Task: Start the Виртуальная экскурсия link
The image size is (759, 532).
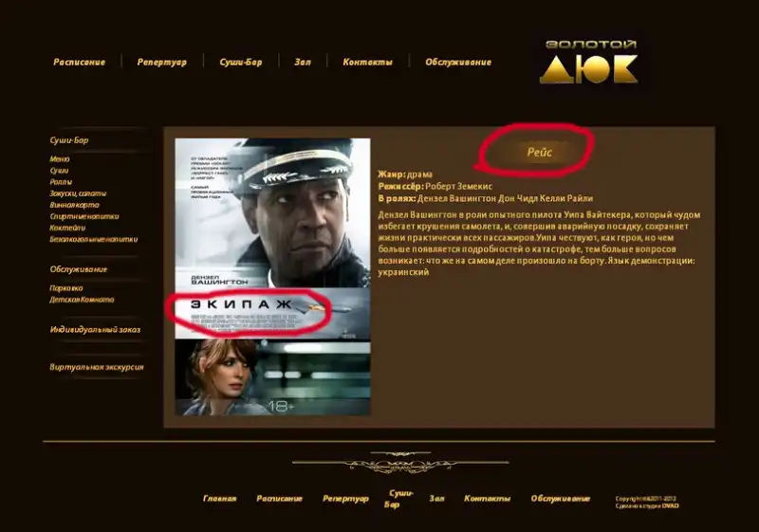Action: coord(97,367)
